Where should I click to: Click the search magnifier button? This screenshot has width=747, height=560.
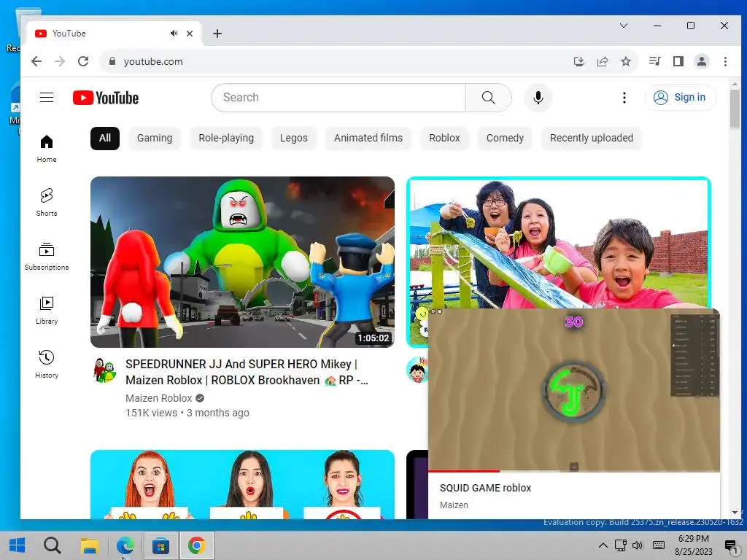[x=488, y=98]
